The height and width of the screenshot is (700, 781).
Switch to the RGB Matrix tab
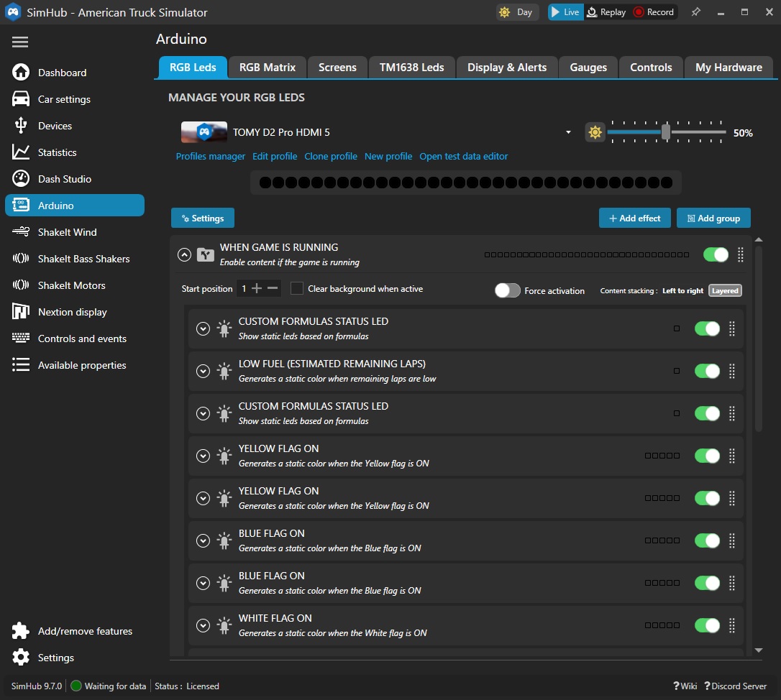click(268, 68)
